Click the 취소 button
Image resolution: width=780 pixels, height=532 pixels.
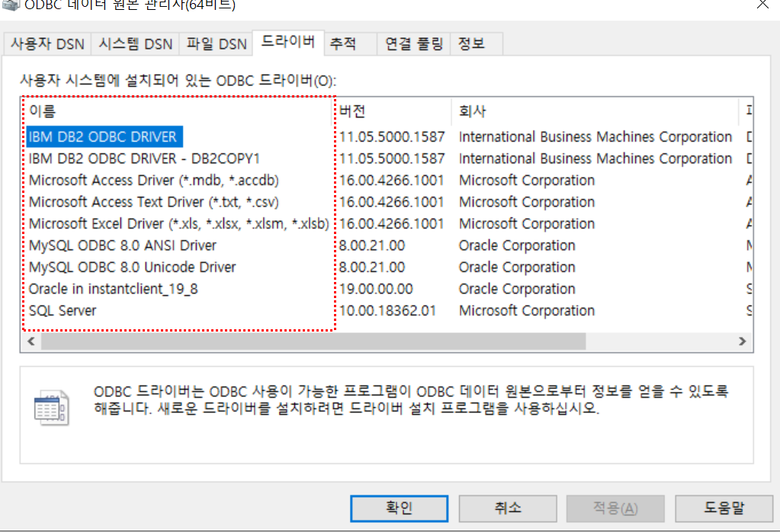pyautogui.click(x=507, y=508)
